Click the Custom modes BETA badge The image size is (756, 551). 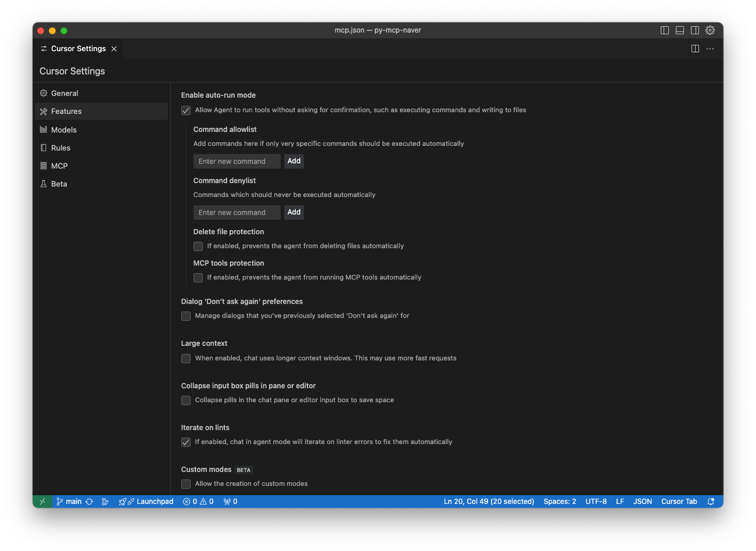[243, 470]
